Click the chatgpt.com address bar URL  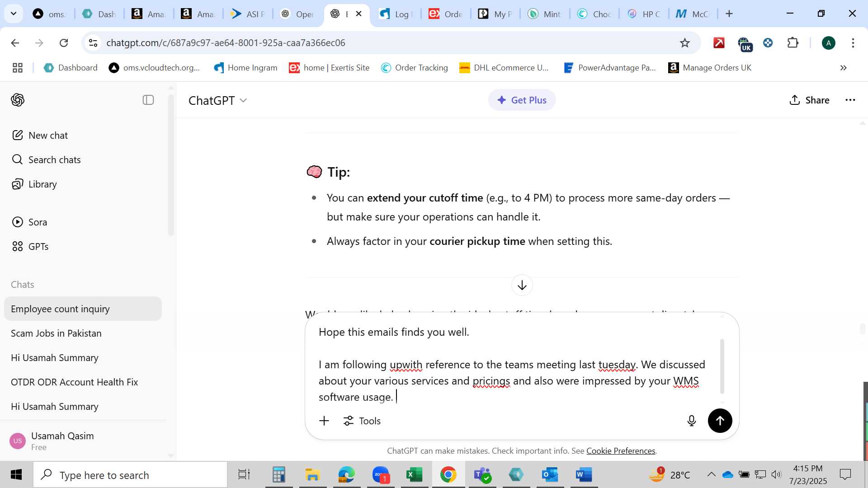click(226, 43)
